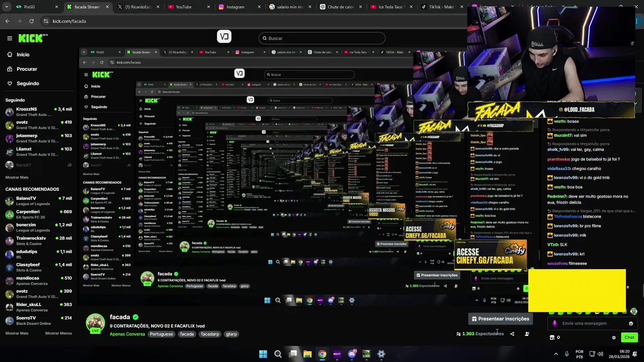Show hidden system tray icons
Viewport: 644px width, 362px height.
coord(556,354)
